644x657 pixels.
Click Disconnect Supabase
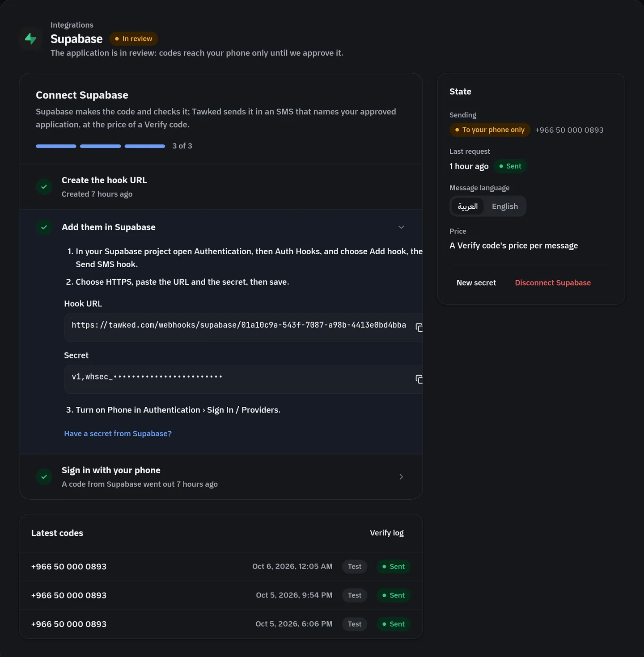(x=553, y=283)
